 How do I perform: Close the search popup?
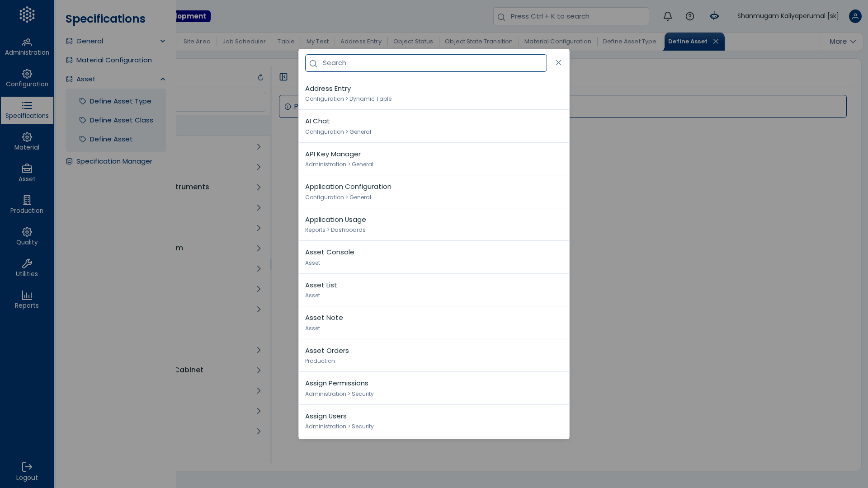tap(558, 63)
